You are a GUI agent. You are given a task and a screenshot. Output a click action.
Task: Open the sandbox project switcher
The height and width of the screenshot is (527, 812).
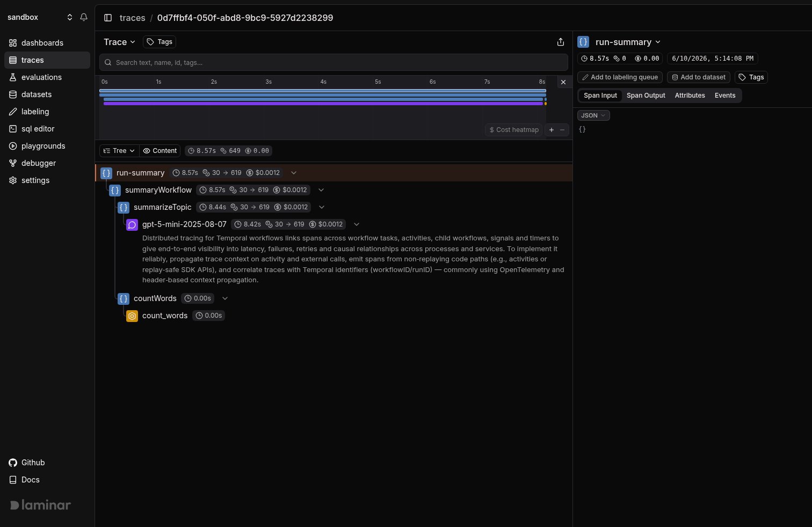[40, 17]
